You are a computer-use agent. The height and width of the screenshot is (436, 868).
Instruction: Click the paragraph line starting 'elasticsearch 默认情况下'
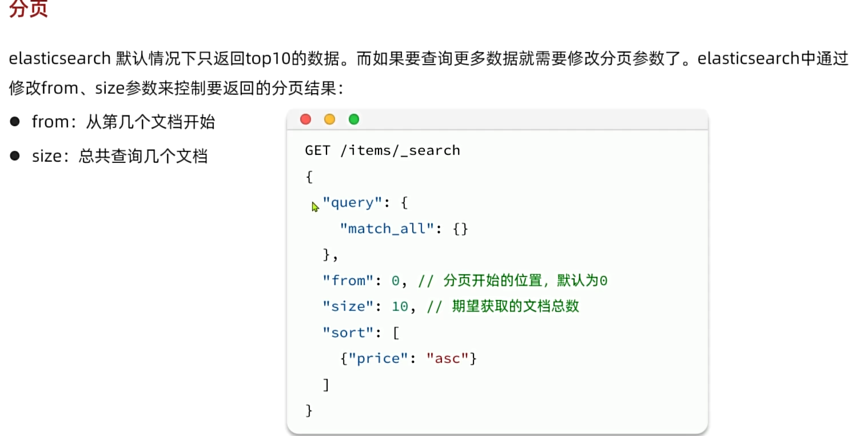(x=429, y=58)
